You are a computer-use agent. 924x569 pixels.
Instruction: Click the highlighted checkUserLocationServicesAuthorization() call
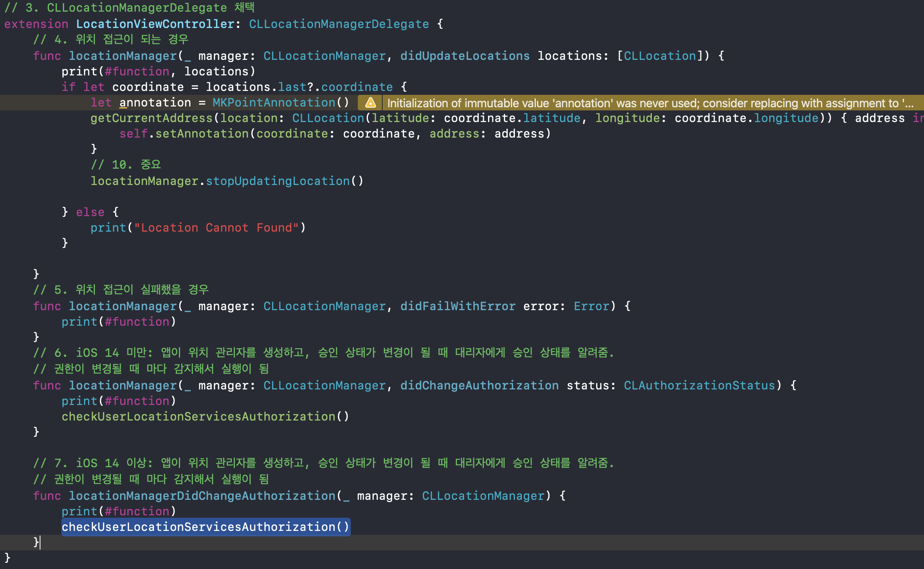click(206, 527)
